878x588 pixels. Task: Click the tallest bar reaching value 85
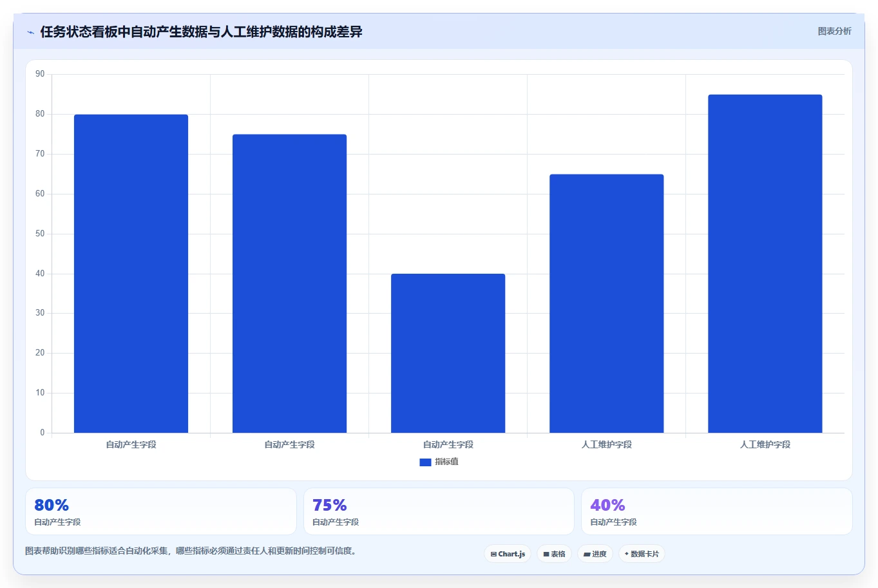tap(765, 263)
